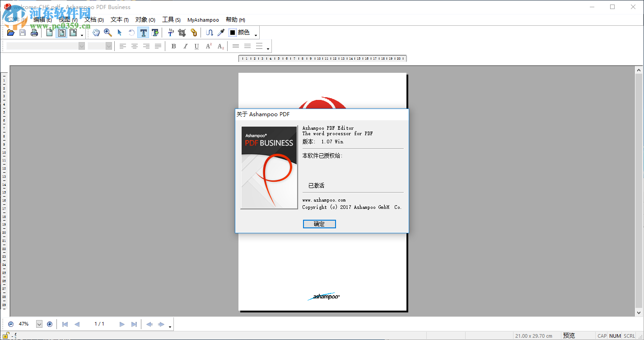This screenshot has height=340, width=644.
Task: Open the font size dropdown
Action: click(108, 45)
